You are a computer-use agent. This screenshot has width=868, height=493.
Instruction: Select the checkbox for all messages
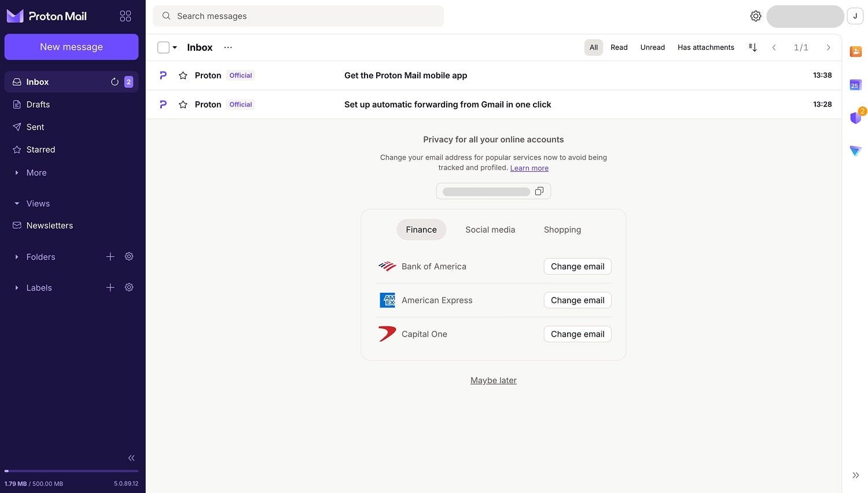[163, 47]
